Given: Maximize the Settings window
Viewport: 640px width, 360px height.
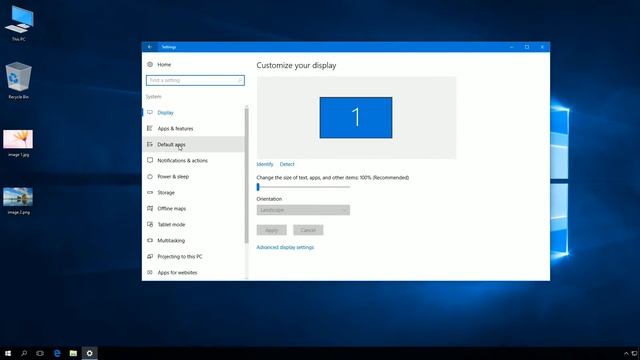Looking at the screenshot, I should [x=527, y=47].
